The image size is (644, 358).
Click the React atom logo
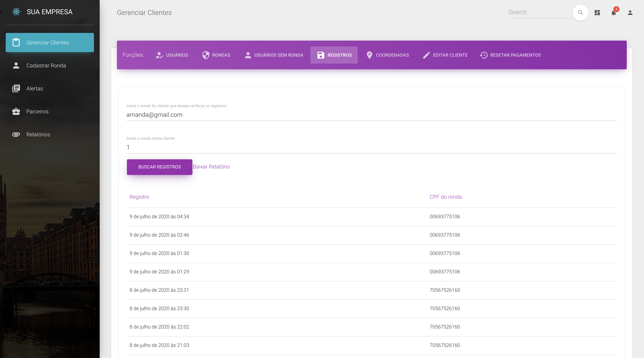pos(16,12)
